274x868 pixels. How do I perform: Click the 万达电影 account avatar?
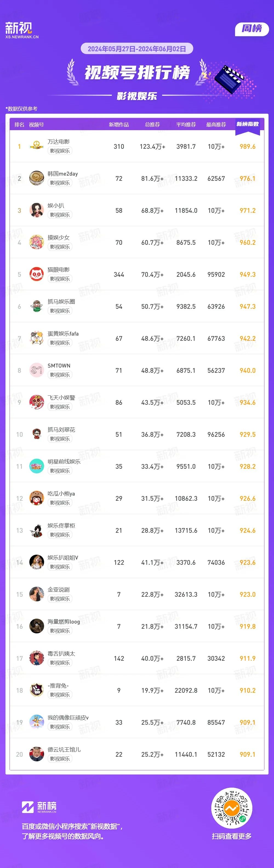tap(36, 146)
